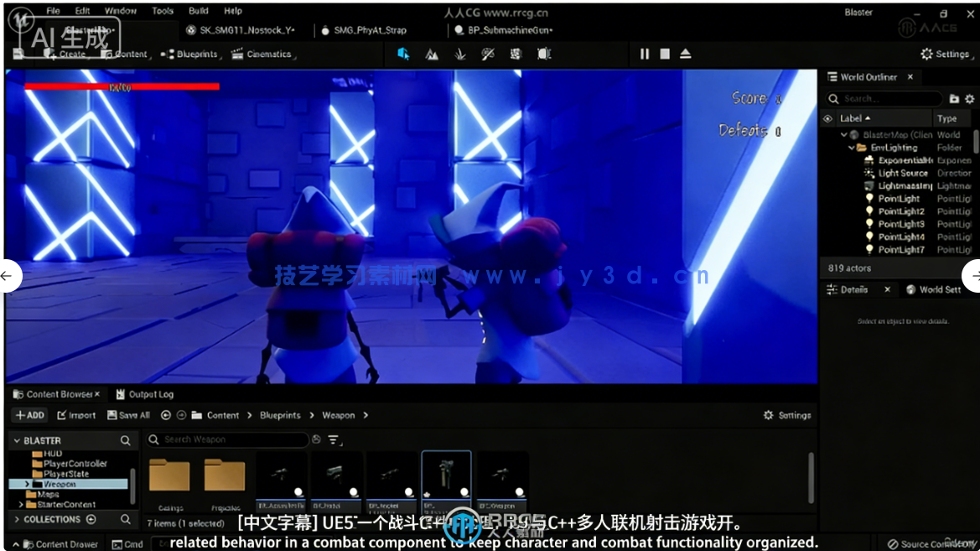Select the blue Select mode icon
The height and width of the screenshot is (551, 980).
403,54
